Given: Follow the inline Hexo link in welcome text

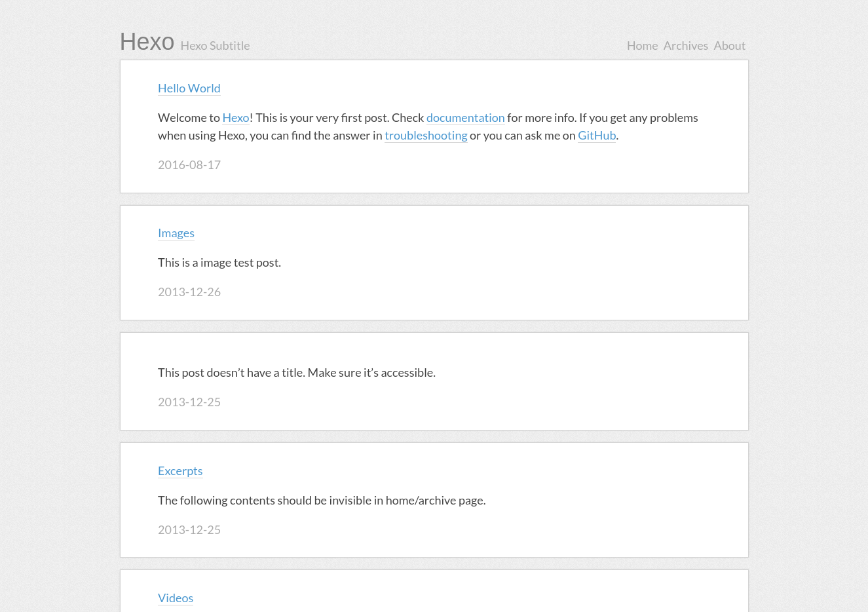Looking at the screenshot, I should point(235,118).
